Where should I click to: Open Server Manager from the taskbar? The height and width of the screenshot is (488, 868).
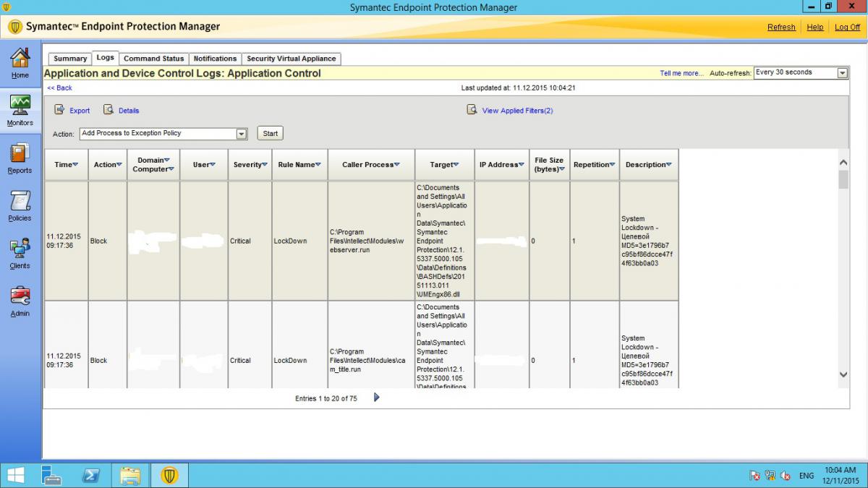pyautogui.click(x=53, y=475)
